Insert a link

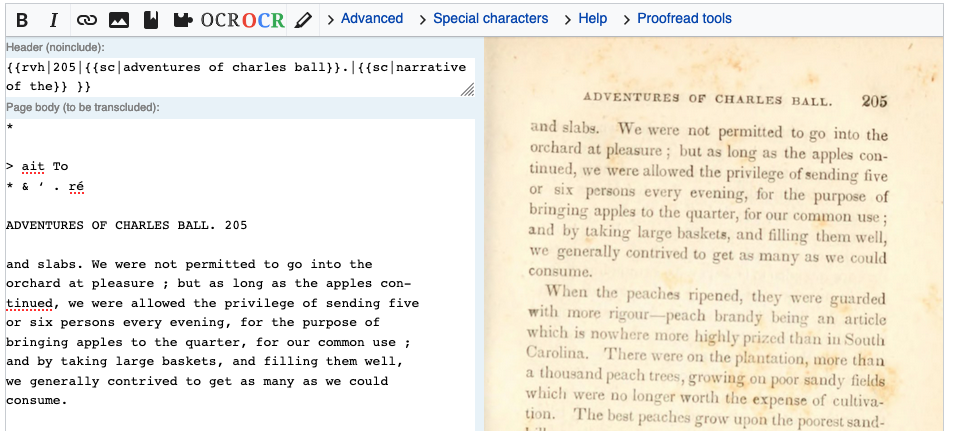coord(87,20)
